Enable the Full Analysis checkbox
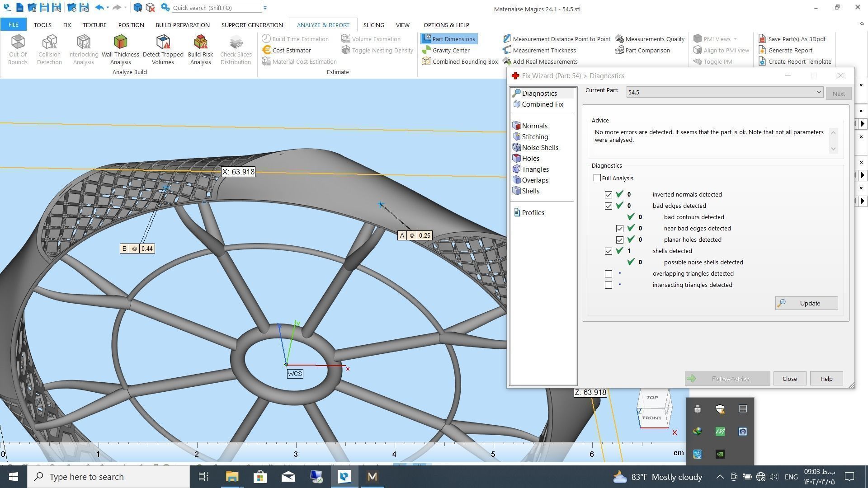The width and height of the screenshot is (868, 488). [597, 178]
